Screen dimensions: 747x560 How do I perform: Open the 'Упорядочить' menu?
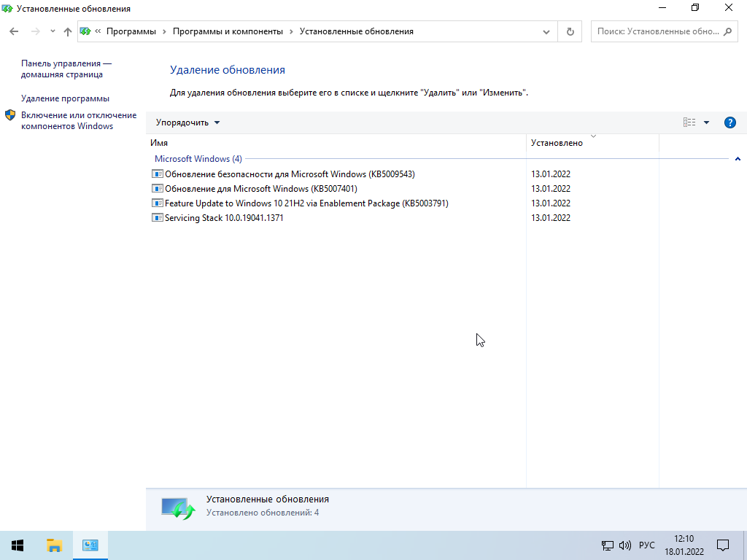click(187, 122)
